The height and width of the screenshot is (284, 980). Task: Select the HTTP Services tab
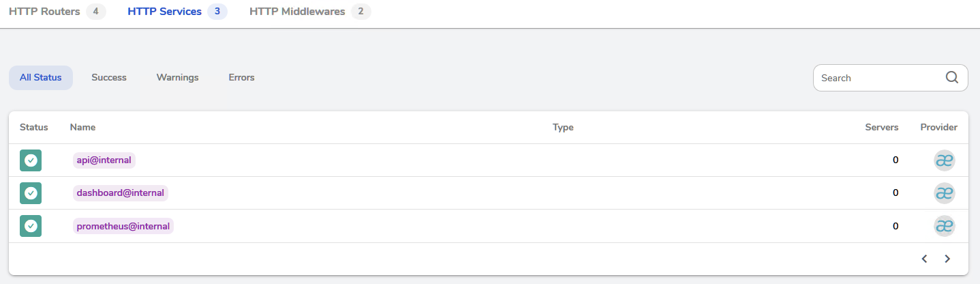(x=177, y=12)
